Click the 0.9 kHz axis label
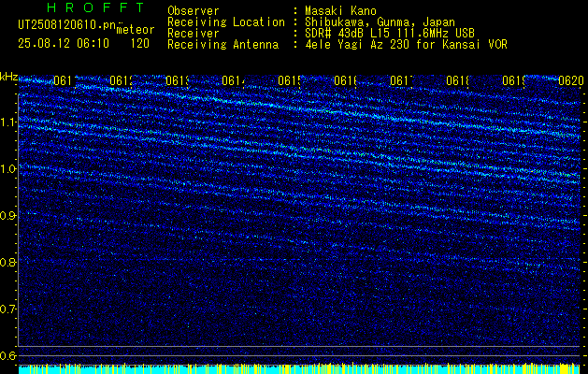 [8, 216]
